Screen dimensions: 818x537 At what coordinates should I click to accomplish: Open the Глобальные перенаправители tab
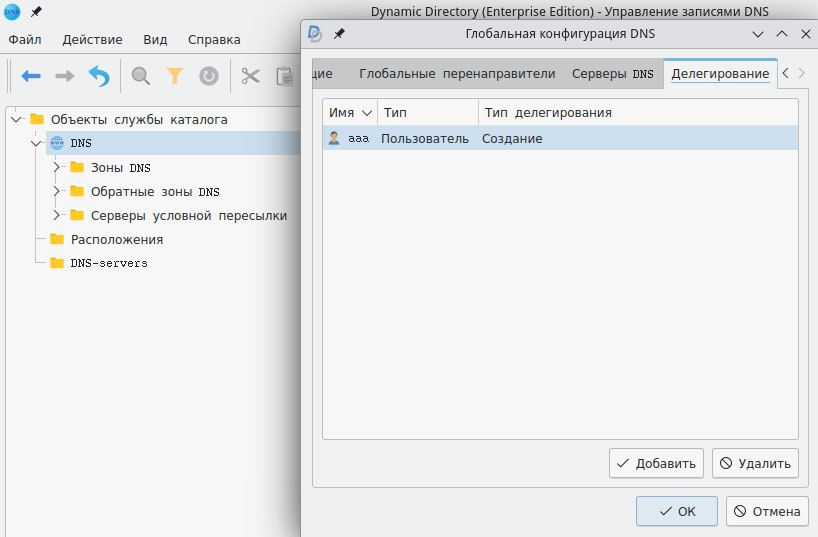pos(456,74)
